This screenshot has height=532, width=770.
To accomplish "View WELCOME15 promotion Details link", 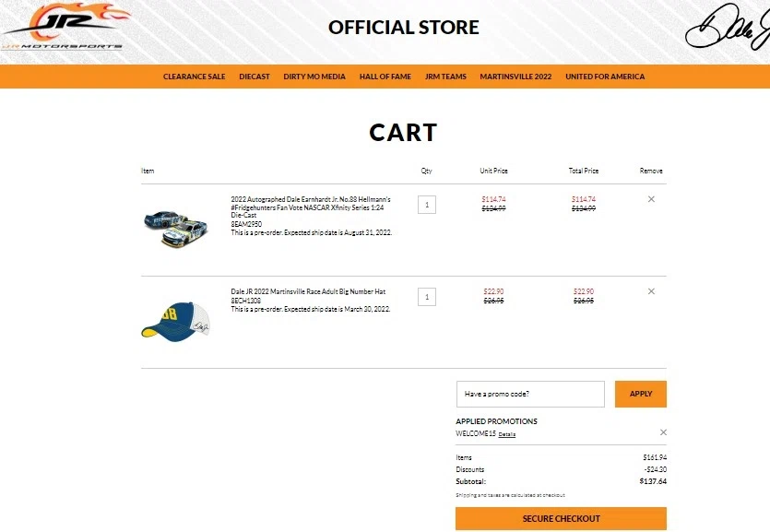I will (x=507, y=434).
